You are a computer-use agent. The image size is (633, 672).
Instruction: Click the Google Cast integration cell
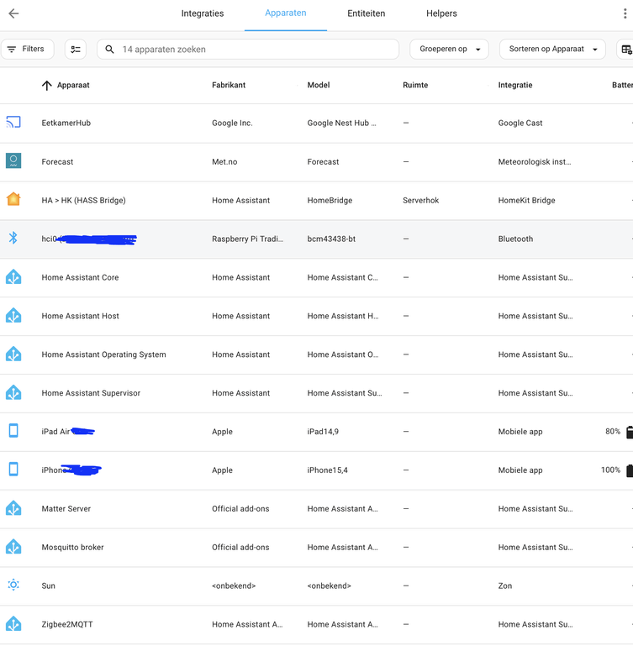click(520, 123)
